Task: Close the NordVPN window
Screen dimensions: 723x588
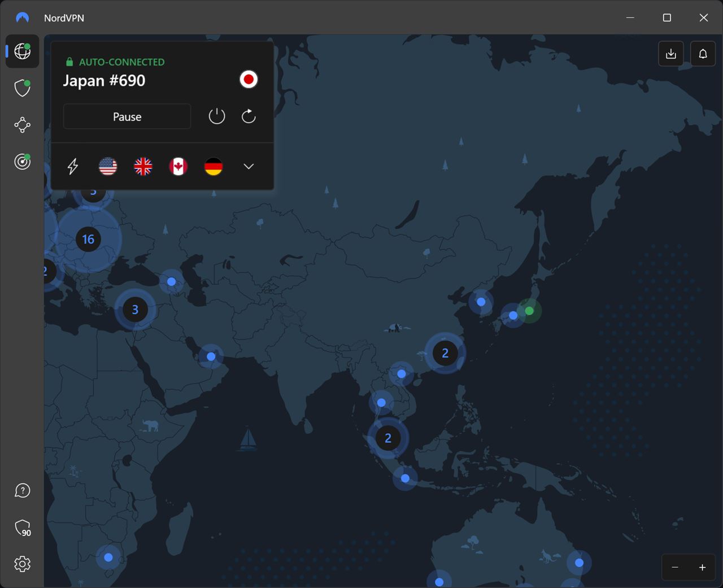Action: pyautogui.click(x=704, y=18)
